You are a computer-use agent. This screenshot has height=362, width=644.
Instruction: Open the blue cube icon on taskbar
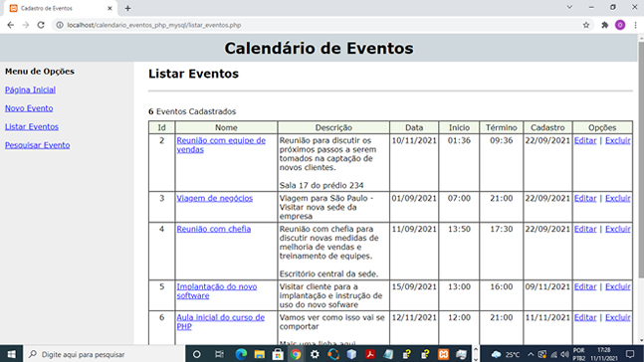pyautogui.click(x=351, y=354)
